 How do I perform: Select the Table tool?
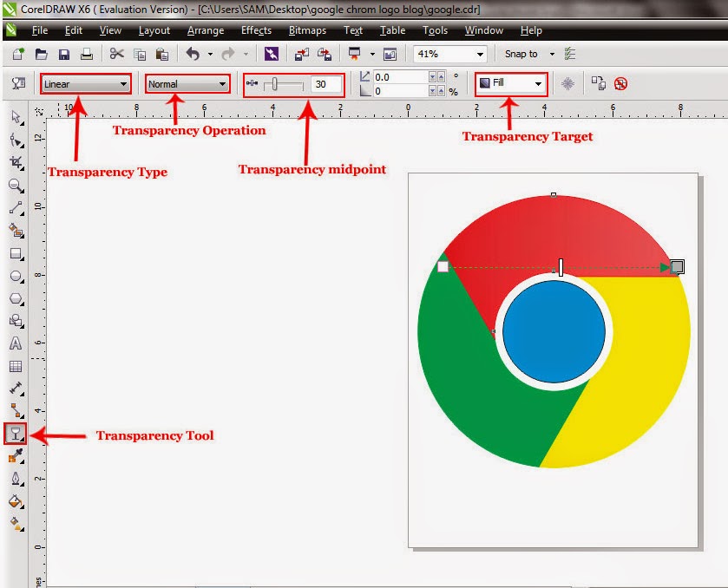point(16,366)
